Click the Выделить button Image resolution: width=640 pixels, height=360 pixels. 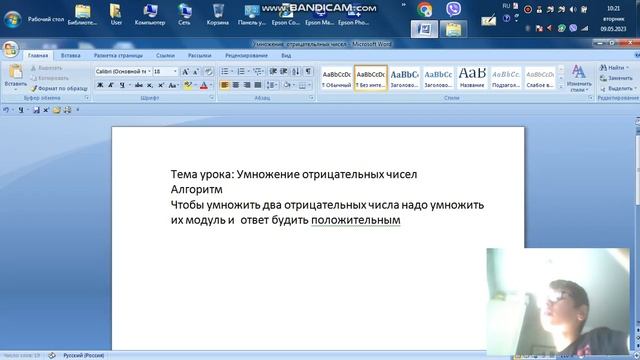pyautogui.click(x=618, y=89)
